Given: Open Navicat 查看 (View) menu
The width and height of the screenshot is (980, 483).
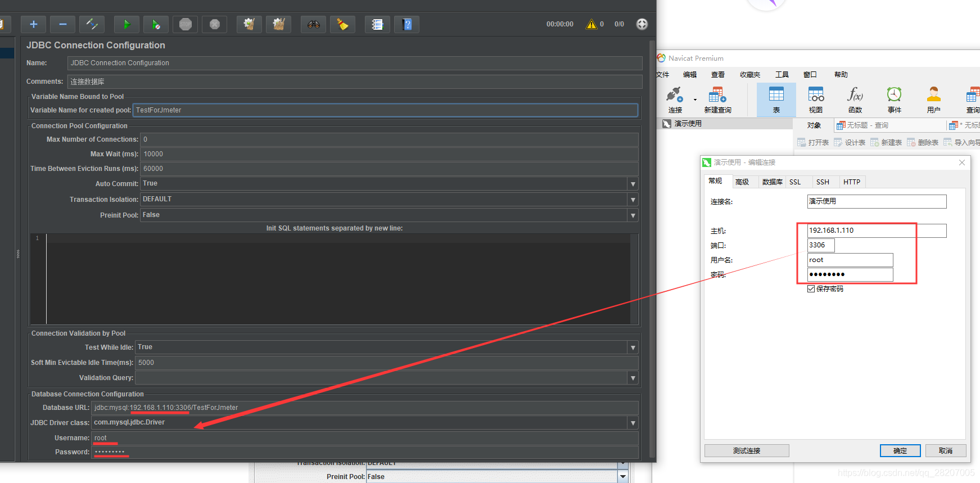Looking at the screenshot, I should [x=718, y=74].
